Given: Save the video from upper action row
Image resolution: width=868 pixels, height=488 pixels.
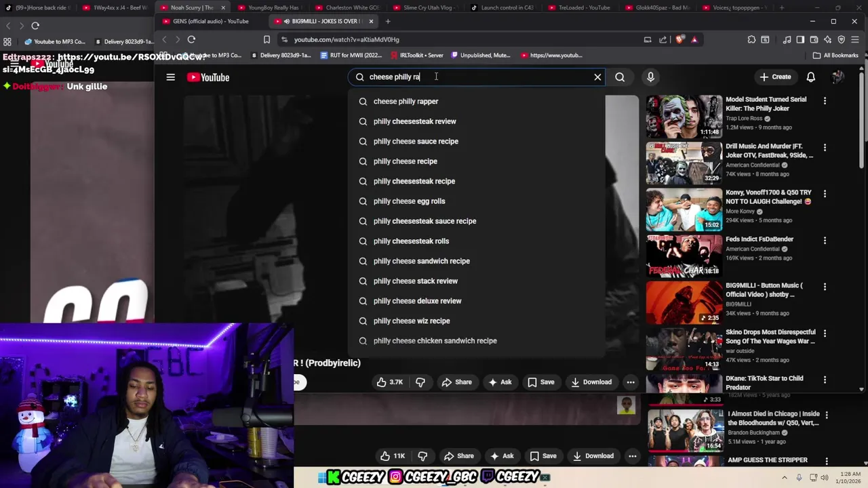Looking at the screenshot, I should [540, 382].
